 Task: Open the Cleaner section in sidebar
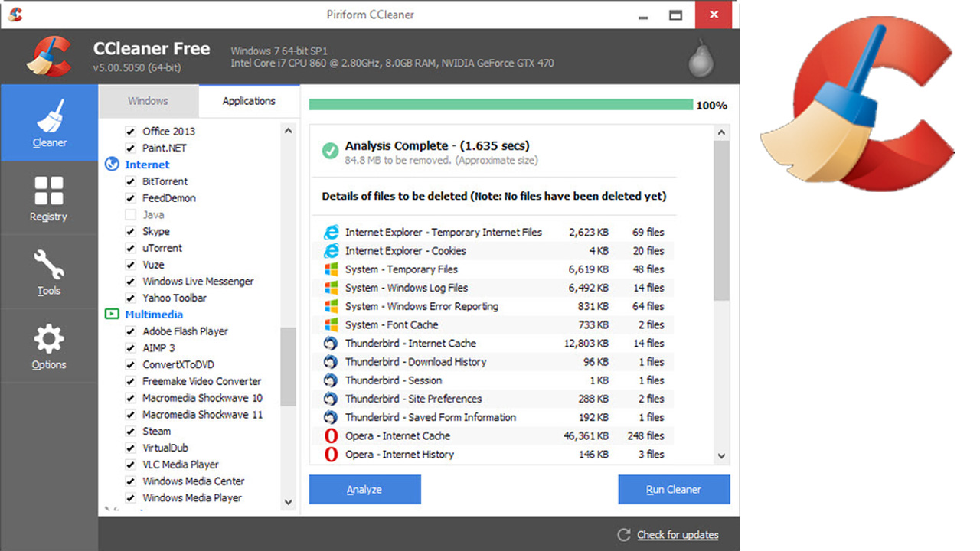point(49,122)
